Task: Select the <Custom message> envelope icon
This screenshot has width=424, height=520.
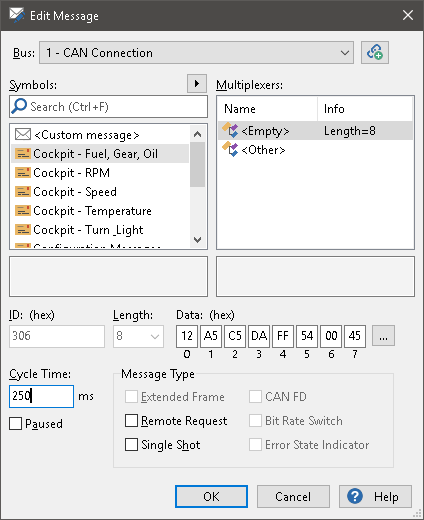Action: 23,135
